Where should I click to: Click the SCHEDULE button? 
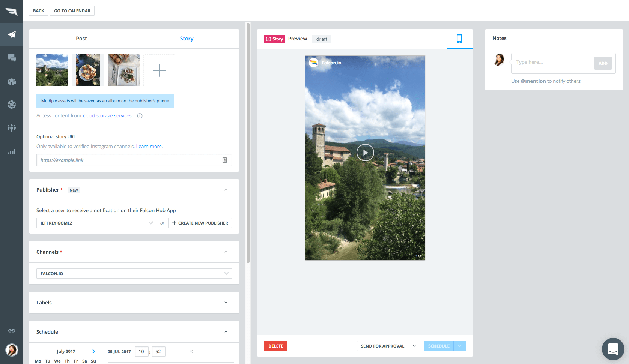pyautogui.click(x=439, y=346)
